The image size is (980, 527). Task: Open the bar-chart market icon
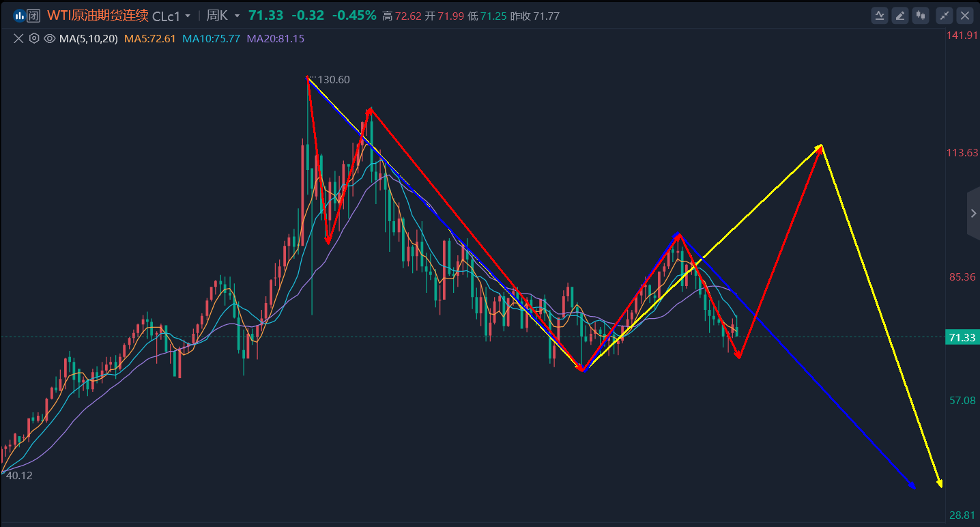(20, 15)
